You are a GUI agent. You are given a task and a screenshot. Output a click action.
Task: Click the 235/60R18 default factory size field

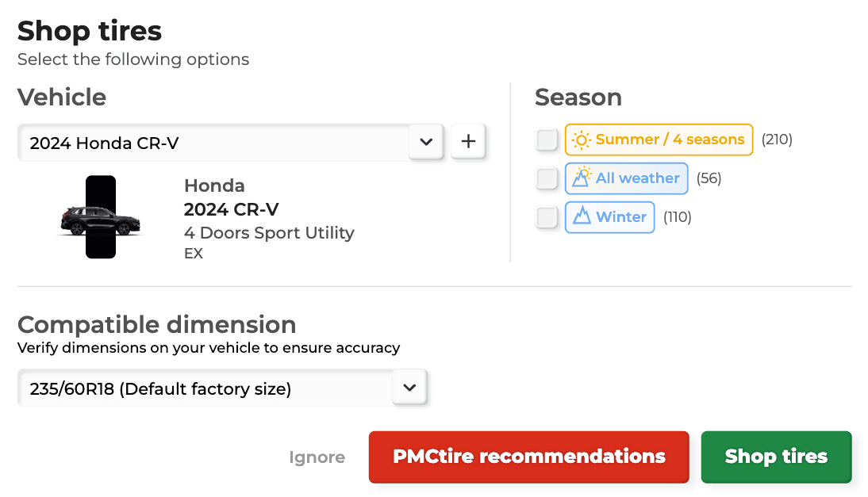[x=205, y=388]
